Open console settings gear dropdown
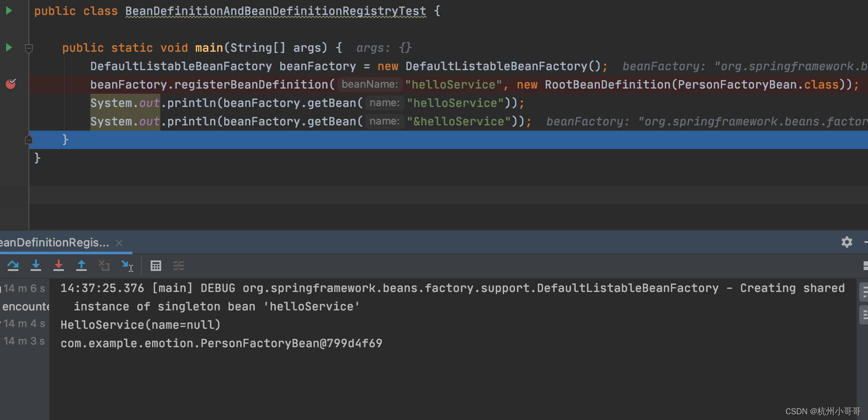The height and width of the screenshot is (420, 868). pyautogui.click(x=847, y=242)
